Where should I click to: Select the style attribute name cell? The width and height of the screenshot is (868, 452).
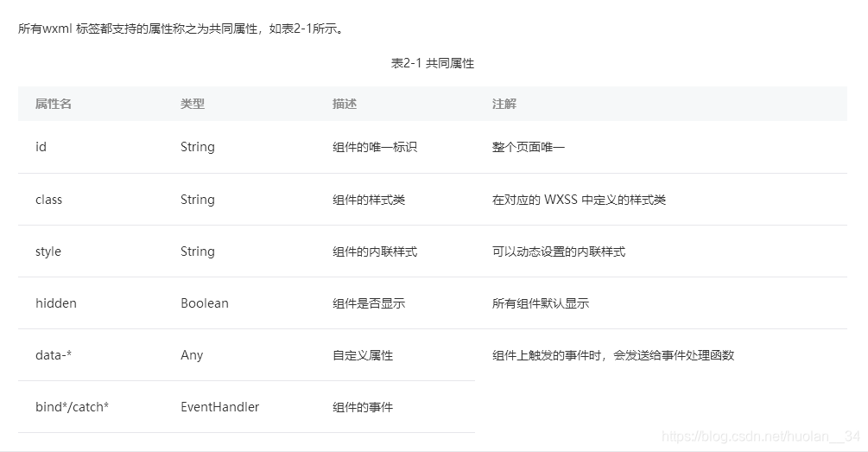[x=48, y=251]
